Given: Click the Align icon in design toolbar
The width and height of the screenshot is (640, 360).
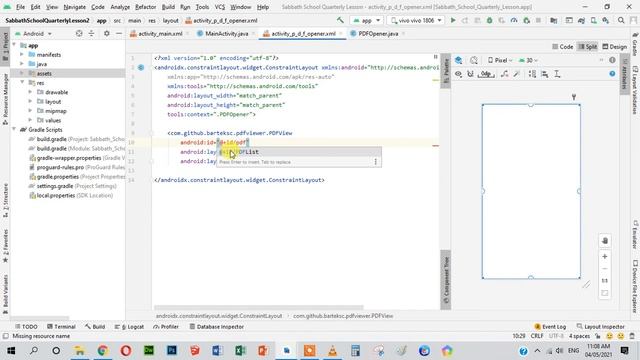Looking at the screenshot, I should click(x=544, y=74).
